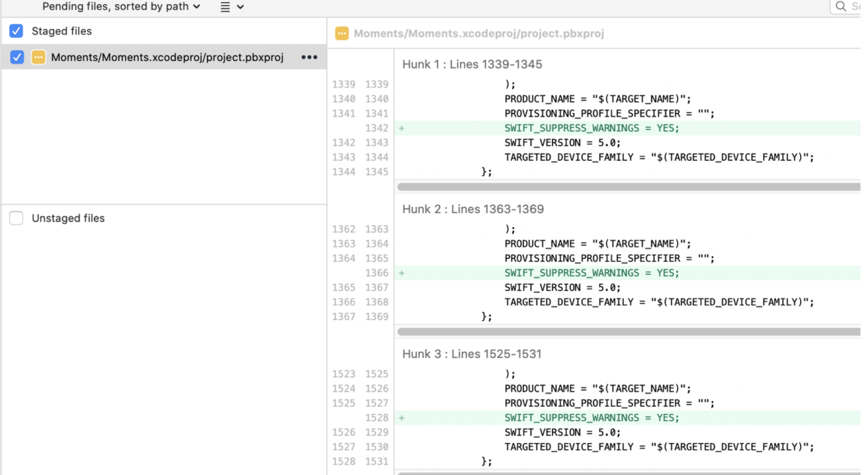This screenshot has height=475, width=868.
Task: Select the 'Hunk 3 : Lines 1525-1531' header
Action: point(472,354)
